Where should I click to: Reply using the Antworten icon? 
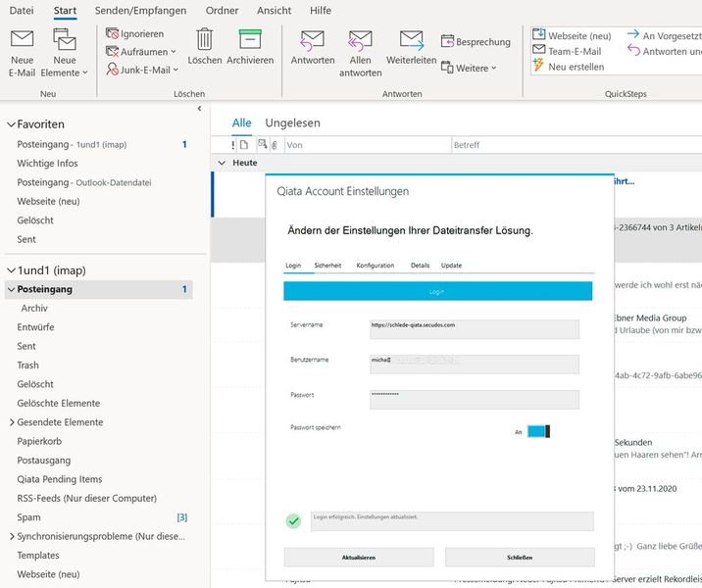click(313, 41)
